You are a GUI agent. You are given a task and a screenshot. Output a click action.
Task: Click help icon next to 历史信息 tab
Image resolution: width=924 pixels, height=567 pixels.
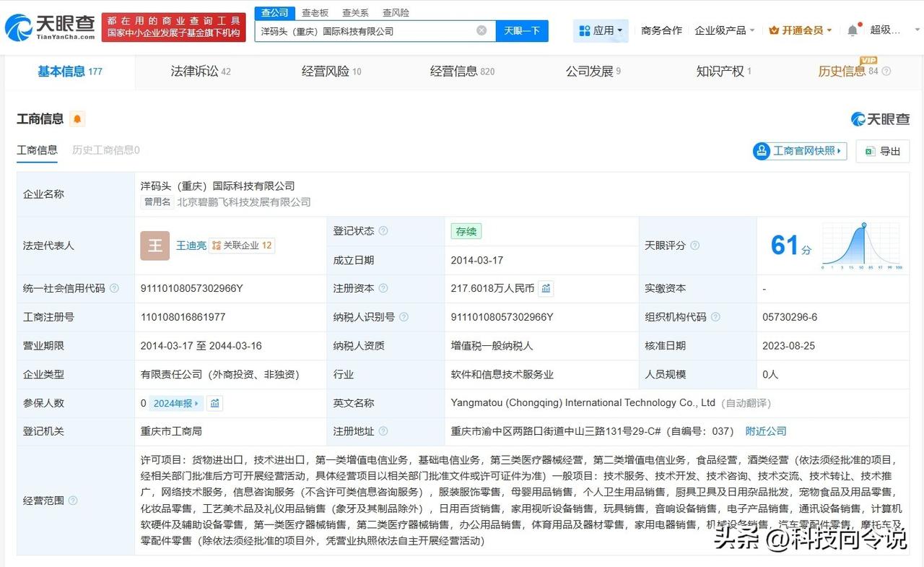(886, 72)
